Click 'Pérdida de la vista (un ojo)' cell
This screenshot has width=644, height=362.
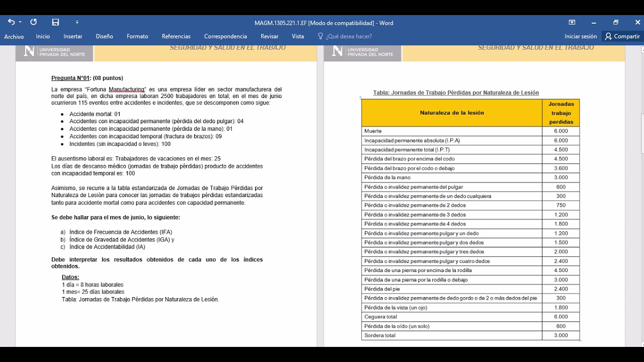[452, 308]
